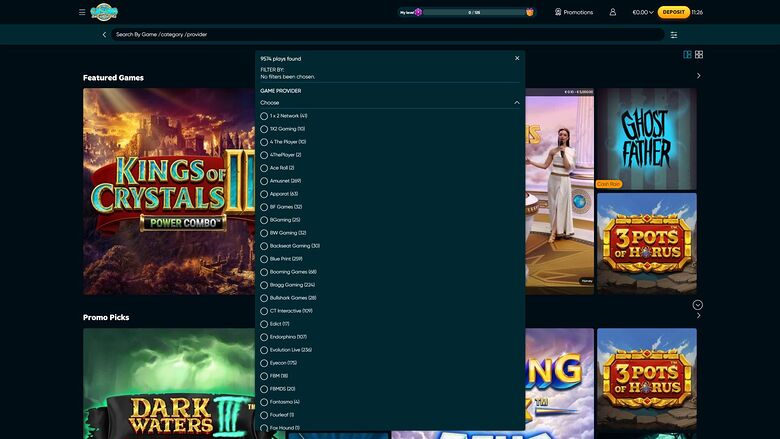780x439 pixels.
Task: Close the filter panel
Action: 517,58
